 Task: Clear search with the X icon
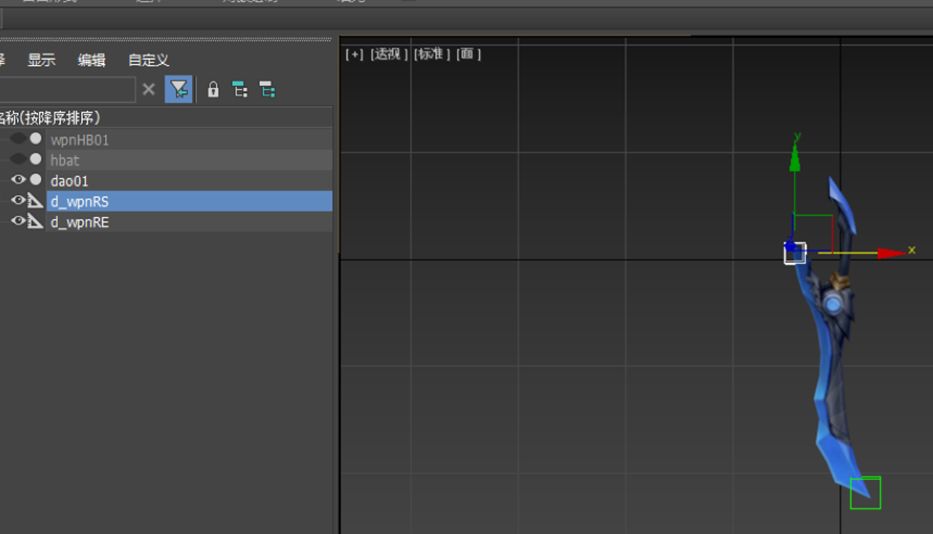pos(149,89)
